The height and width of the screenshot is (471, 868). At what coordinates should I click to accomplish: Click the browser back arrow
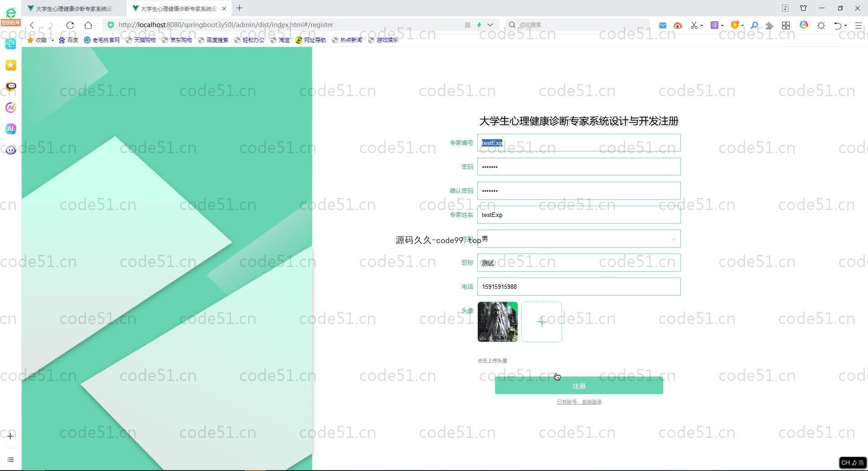[32, 25]
